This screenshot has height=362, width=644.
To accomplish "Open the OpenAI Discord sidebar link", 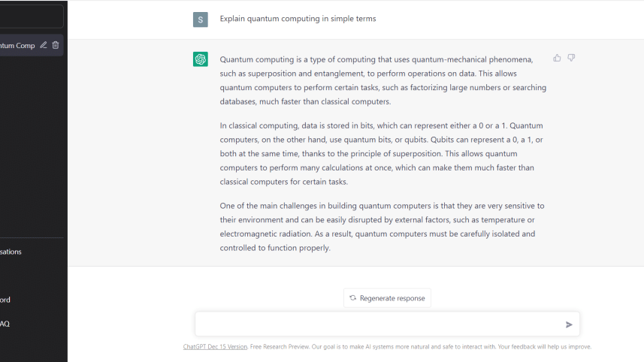I will point(6,300).
